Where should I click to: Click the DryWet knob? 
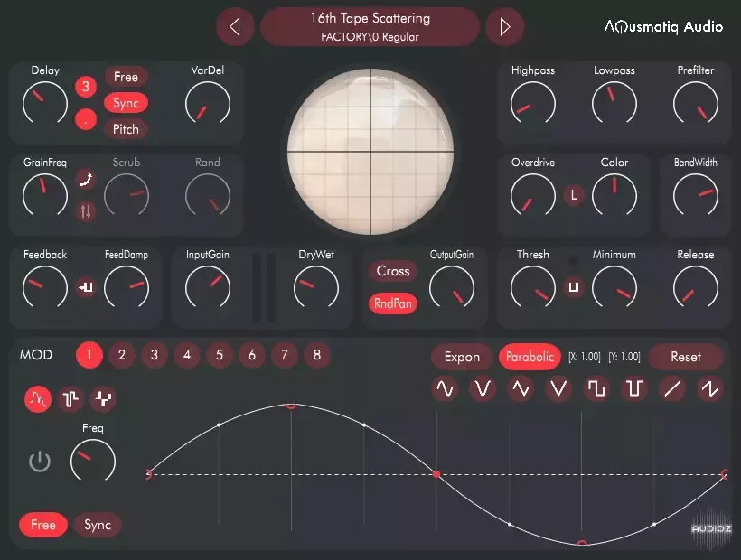[316, 287]
